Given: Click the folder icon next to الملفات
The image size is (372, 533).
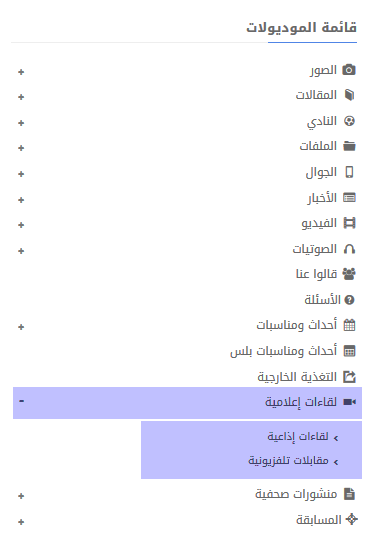Looking at the screenshot, I should pyautogui.click(x=349, y=146).
